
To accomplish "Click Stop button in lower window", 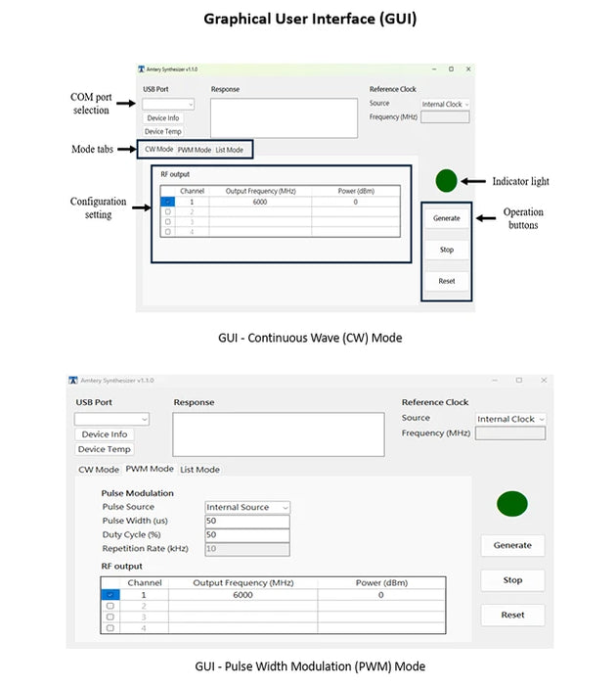I will (x=512, y=580).
